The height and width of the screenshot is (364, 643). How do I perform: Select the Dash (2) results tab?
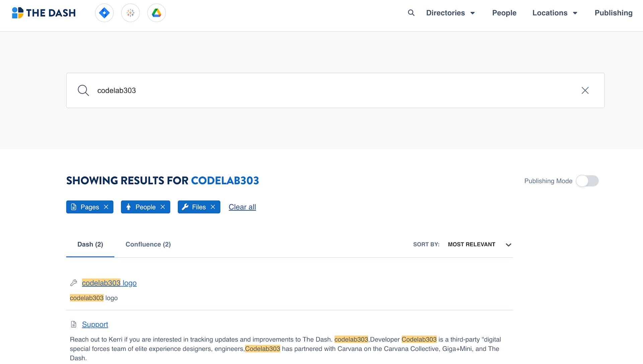click(90, 244)
